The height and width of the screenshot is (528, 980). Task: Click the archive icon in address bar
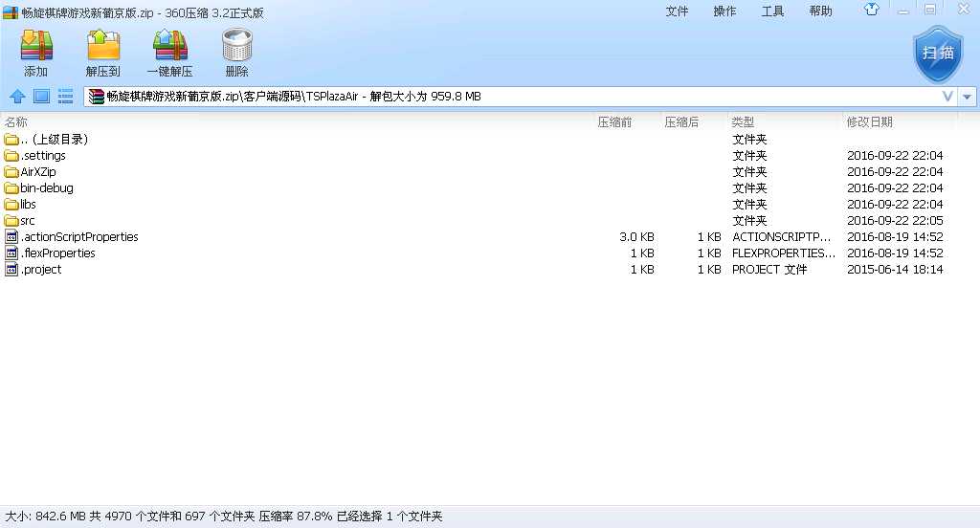tap(97, 97)
